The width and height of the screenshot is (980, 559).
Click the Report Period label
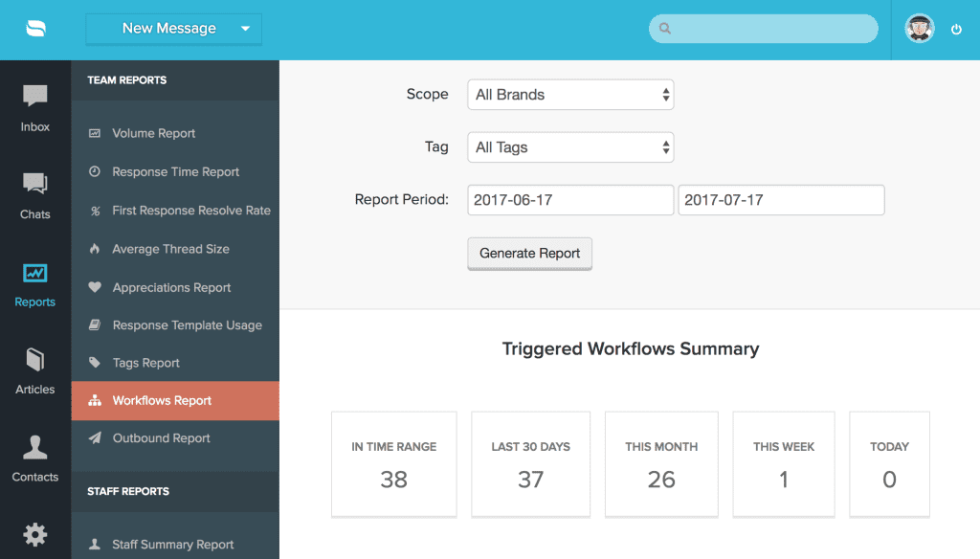pos(401,199)
